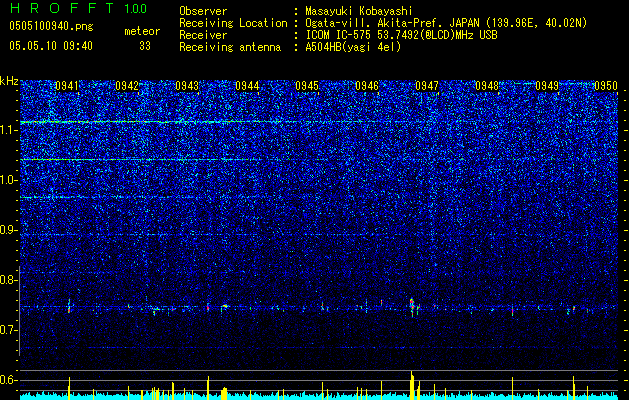Select the Ogata-vill. Akita-Pref. JAPAN location text
The height and width of the screenshot is (400, 629).
tap(446, 23)
